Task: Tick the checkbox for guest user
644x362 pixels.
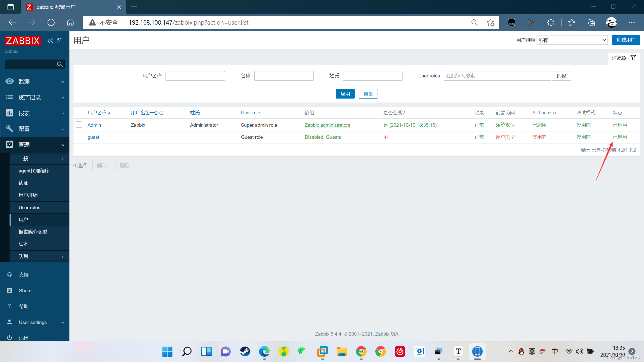Action: click(x=79, y=137)
